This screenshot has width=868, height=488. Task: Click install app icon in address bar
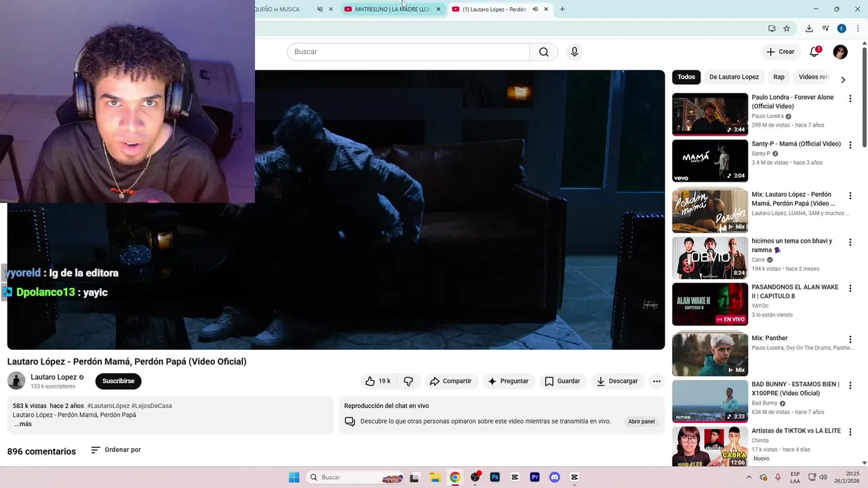tap(772, 28)
